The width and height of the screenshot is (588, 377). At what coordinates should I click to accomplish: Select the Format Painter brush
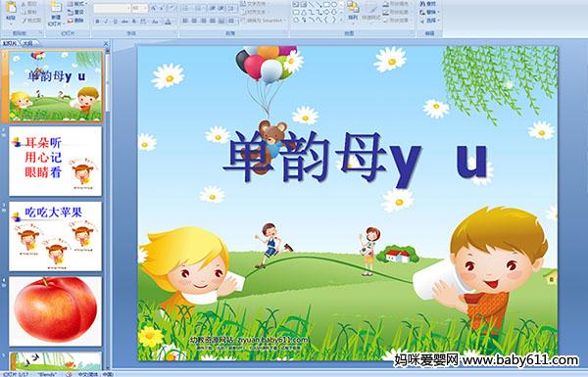click(x=32, y=21)
